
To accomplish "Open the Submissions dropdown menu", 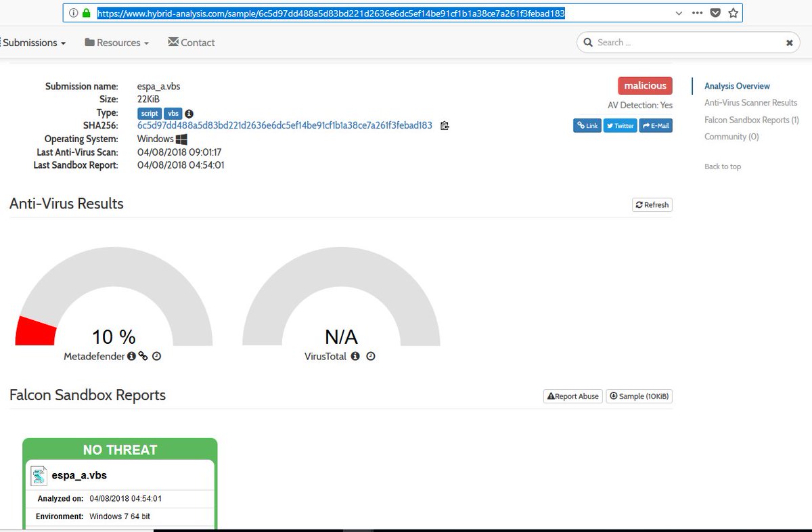I will tap(33, 42).
